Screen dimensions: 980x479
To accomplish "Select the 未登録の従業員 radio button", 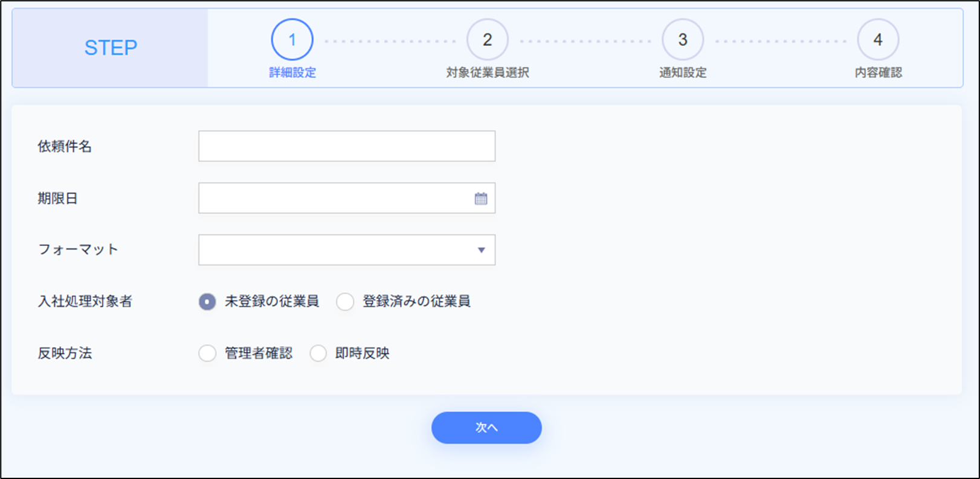I will [207, 301].
